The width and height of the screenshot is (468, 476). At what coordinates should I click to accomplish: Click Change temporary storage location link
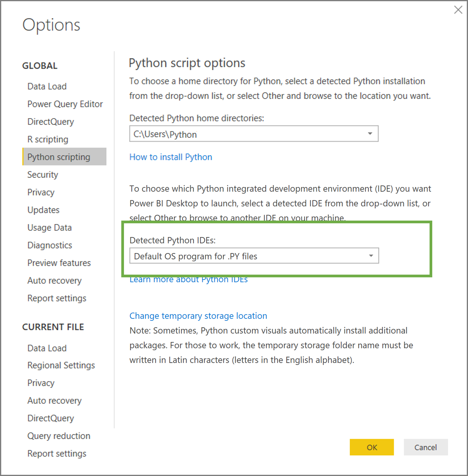pos(198,316)
